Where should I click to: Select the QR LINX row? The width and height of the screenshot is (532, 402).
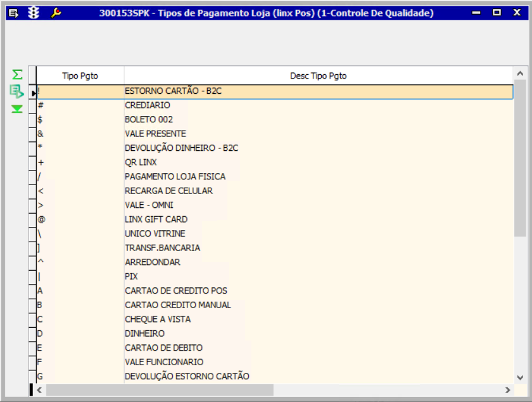tap(275, 162)
